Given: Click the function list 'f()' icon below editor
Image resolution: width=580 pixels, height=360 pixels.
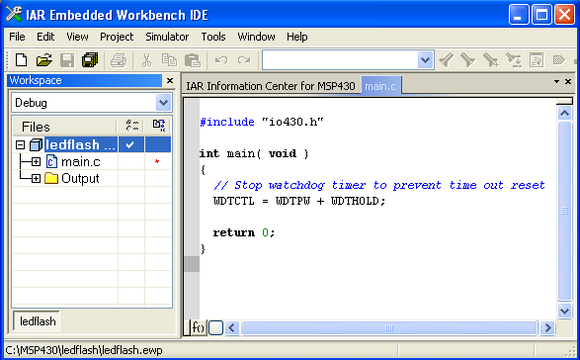Looking at the screenshot, I should [198, 327].
